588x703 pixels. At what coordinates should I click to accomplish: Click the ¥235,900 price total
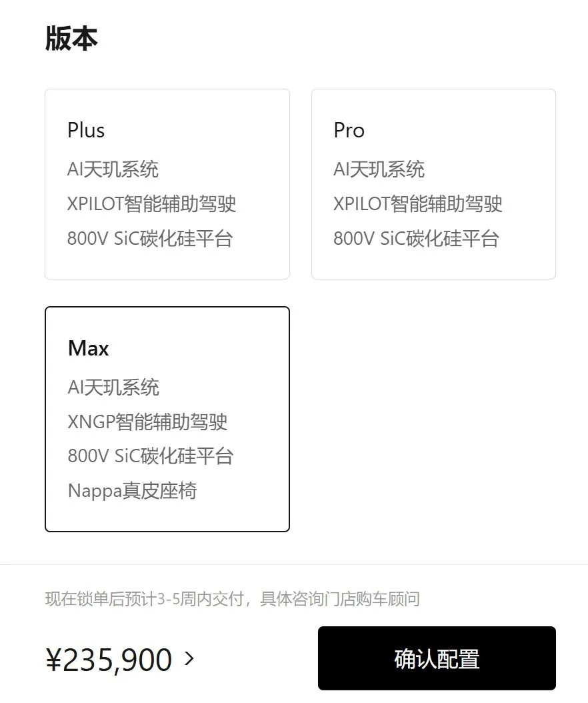109,660
